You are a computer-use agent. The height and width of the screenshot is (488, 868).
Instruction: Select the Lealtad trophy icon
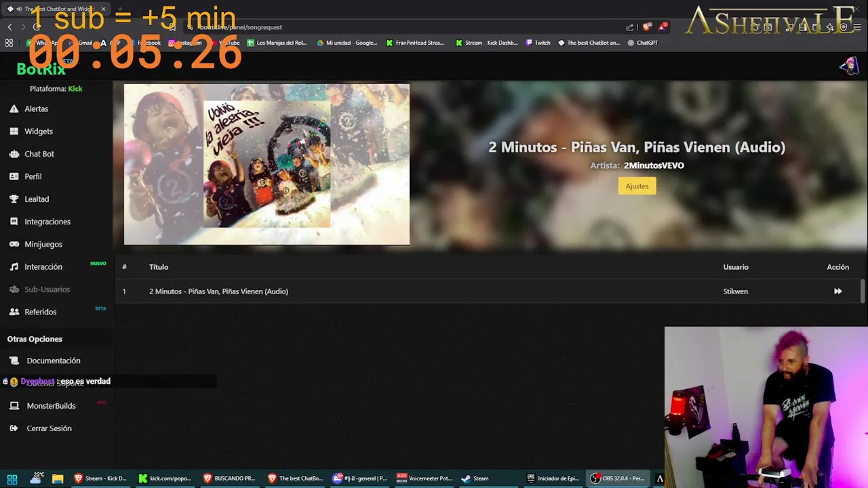point(14,199)
